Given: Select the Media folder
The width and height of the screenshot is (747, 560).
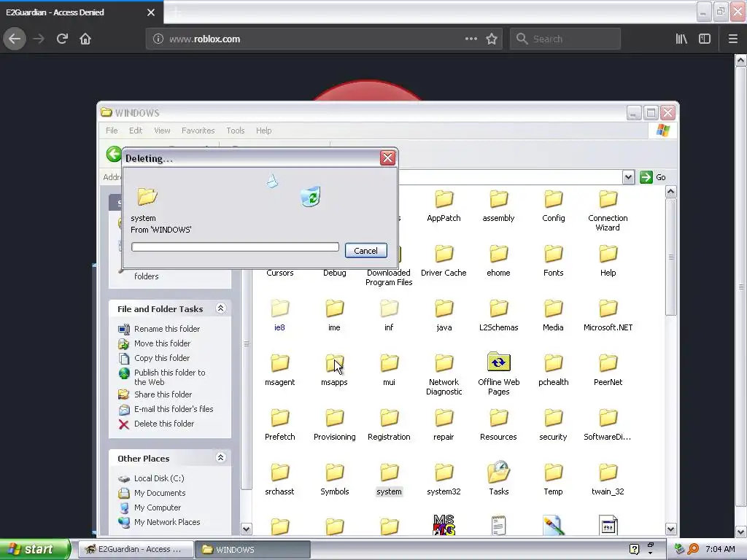Looking at the screenshot, I should 553,316.
